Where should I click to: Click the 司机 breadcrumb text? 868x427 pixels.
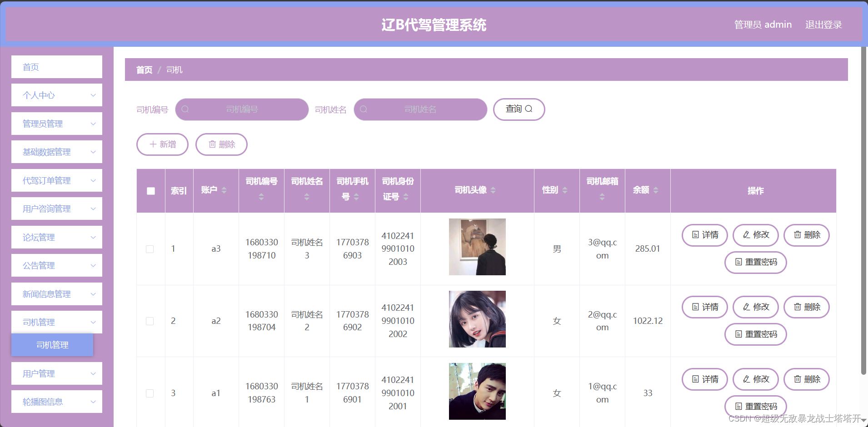(174, 70)
